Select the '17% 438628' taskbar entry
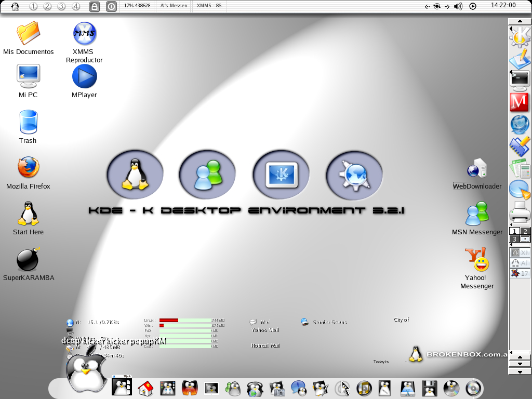This screenshot has height=399, width=532. (x=137, y=6)
